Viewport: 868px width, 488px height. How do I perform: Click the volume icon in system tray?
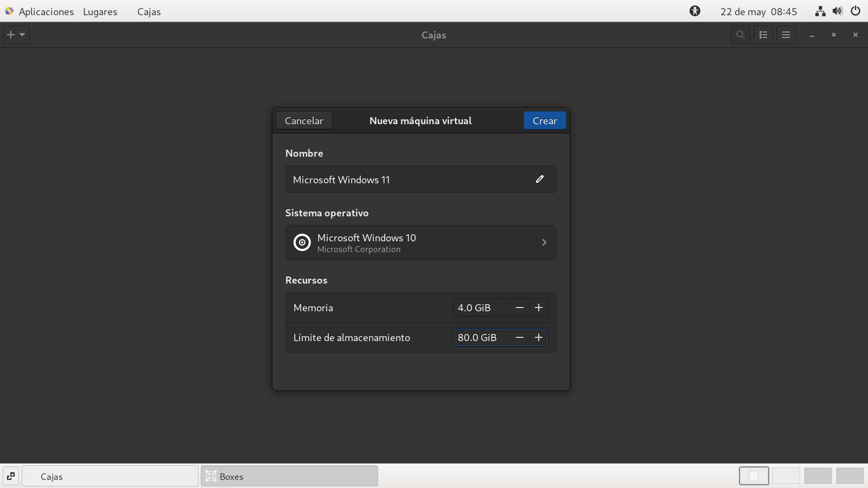838,11
